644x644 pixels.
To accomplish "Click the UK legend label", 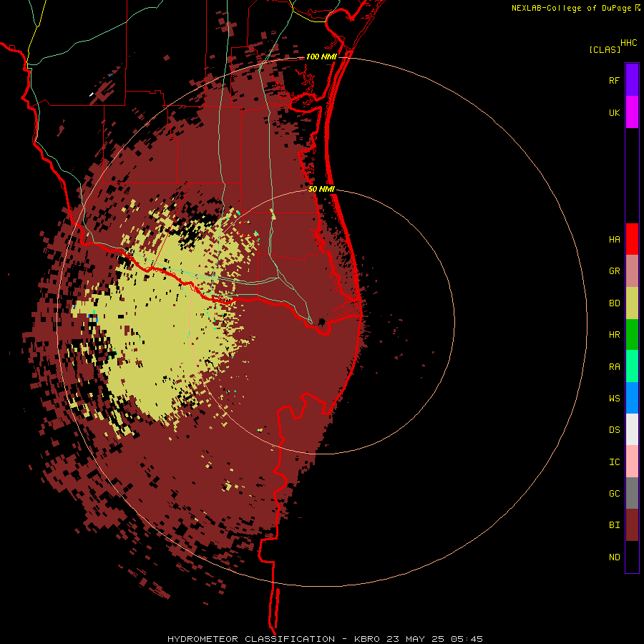I will coord(614,112).
